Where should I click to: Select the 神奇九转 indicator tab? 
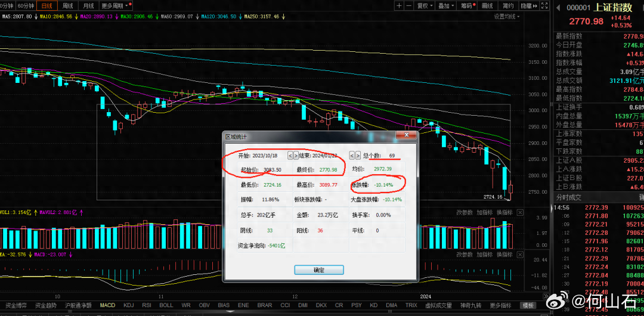[472, 305]
